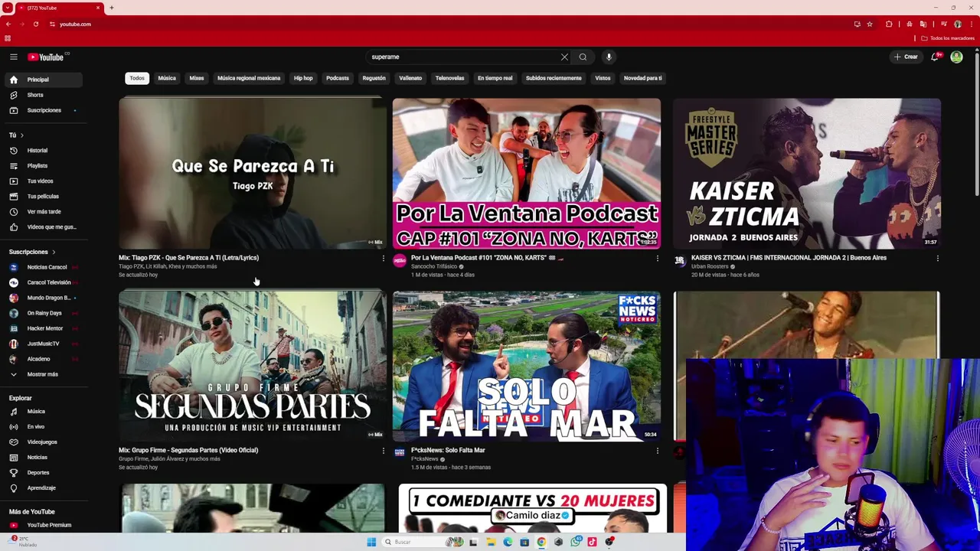Open Ver más tarde list
The width and height of the screenshot is (980, 551).
click(44, 212)
